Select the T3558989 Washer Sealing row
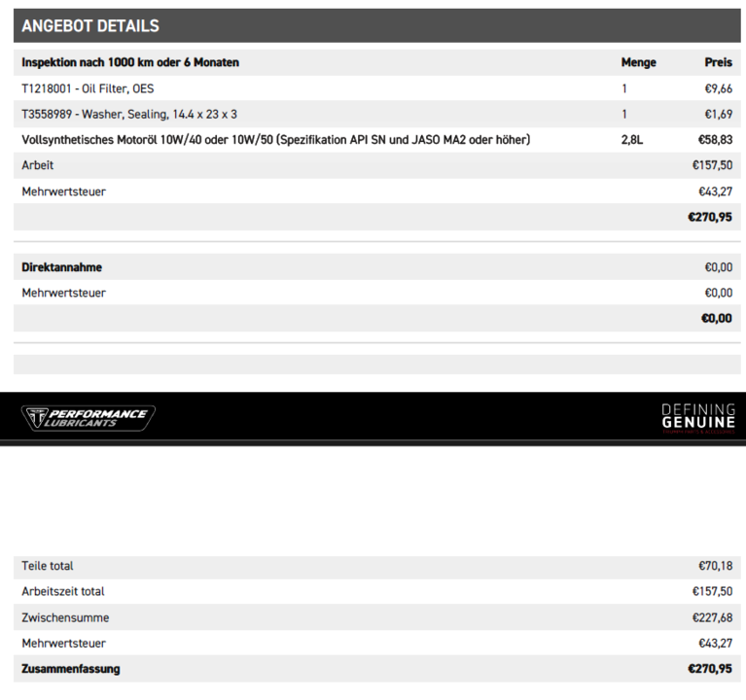Screen dimensions: 746x700 [376, 114]
